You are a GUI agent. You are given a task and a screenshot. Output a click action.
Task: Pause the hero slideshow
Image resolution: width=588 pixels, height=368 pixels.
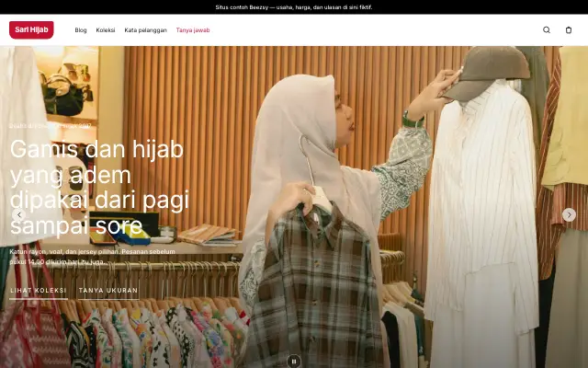pos(294,362)
